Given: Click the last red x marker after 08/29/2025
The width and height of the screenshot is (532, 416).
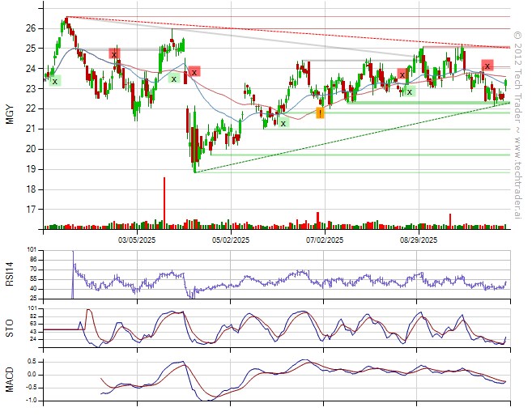Looking at the screenshot, I should coord(487,66).
